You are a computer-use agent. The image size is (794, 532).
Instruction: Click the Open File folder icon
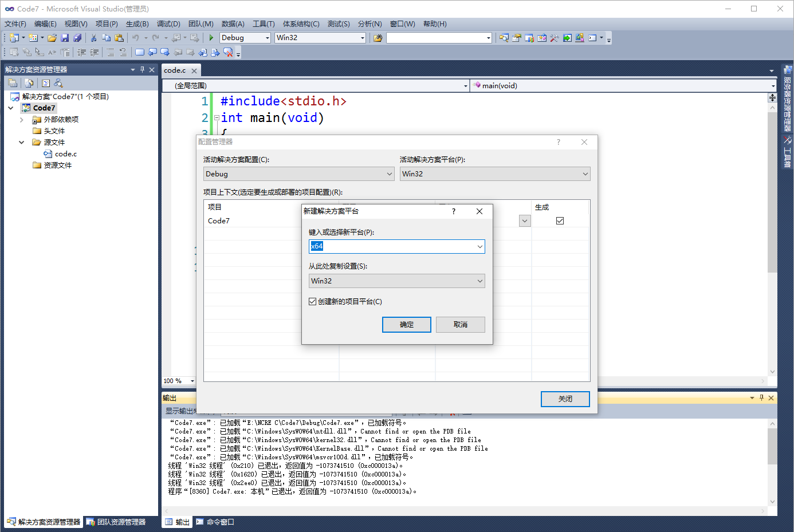click(52, 38)
